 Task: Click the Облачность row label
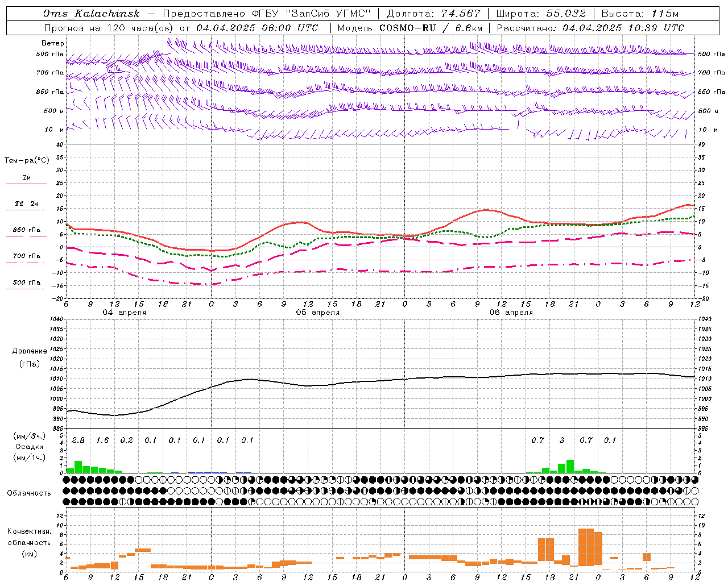click(29, 493)
